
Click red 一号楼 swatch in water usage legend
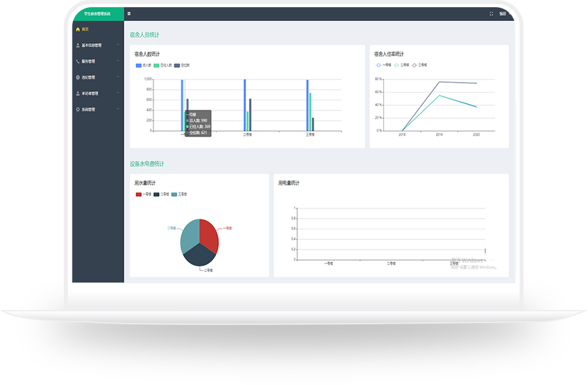(139, 194)
